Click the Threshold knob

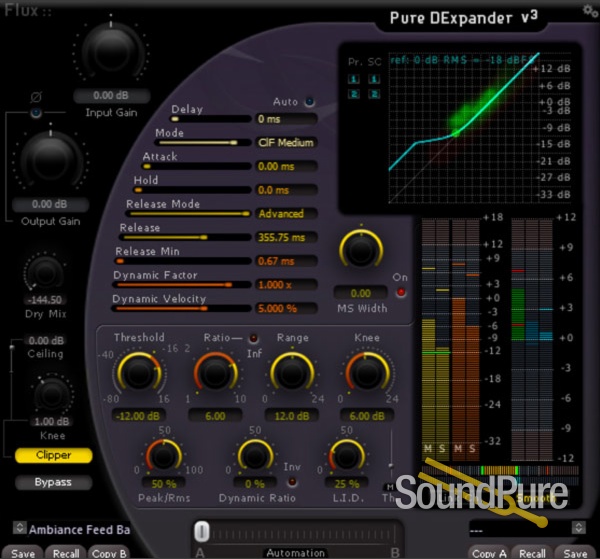pos(139,374)
